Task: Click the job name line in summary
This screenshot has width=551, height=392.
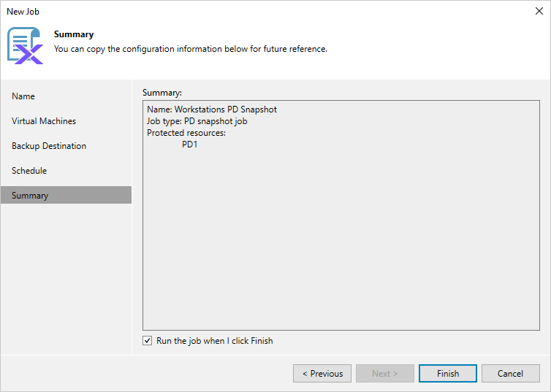Action: tap(212, 109)
